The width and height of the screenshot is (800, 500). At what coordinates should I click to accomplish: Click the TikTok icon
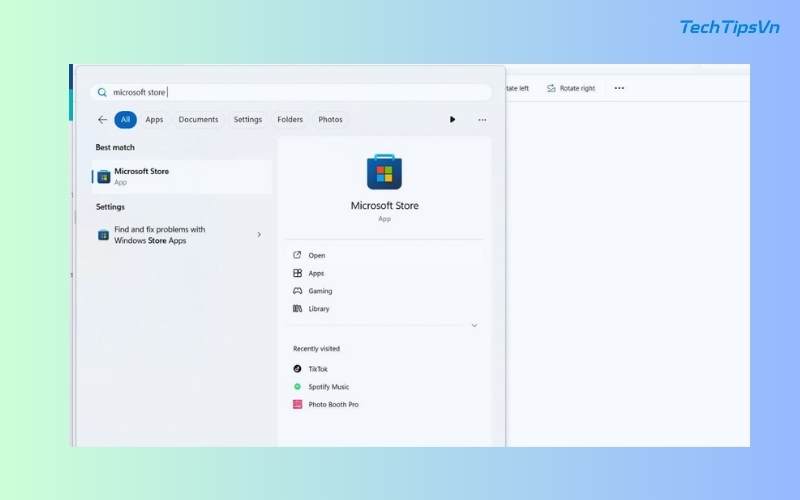coord(297,368)
